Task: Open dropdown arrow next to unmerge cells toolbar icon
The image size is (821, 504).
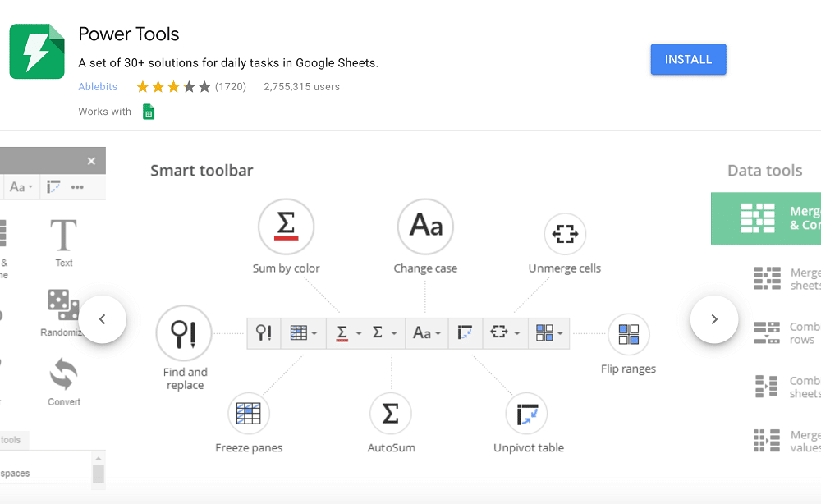Action: coord(516,333)
